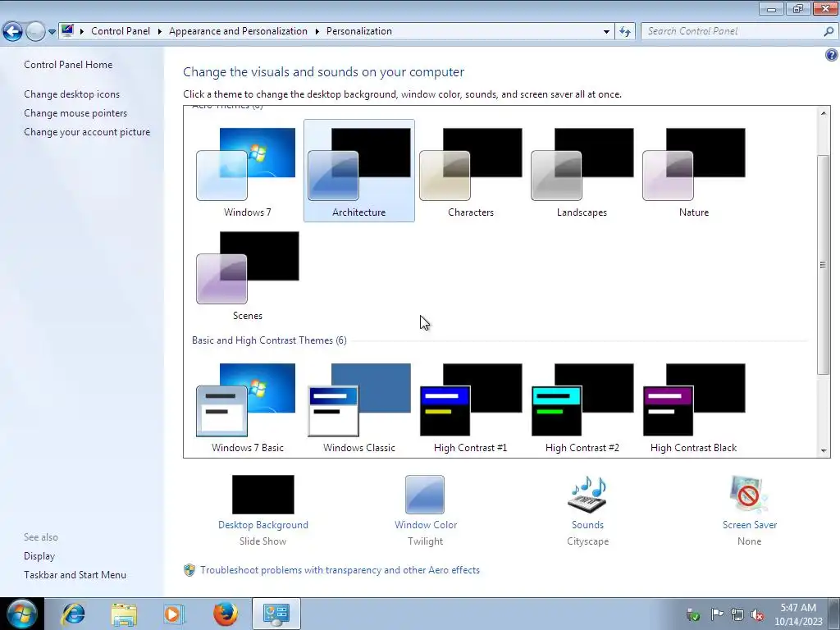This screenshot has width=840, height=630.
Task: Click the Window Color link text
Action: (x=426, y=525)
